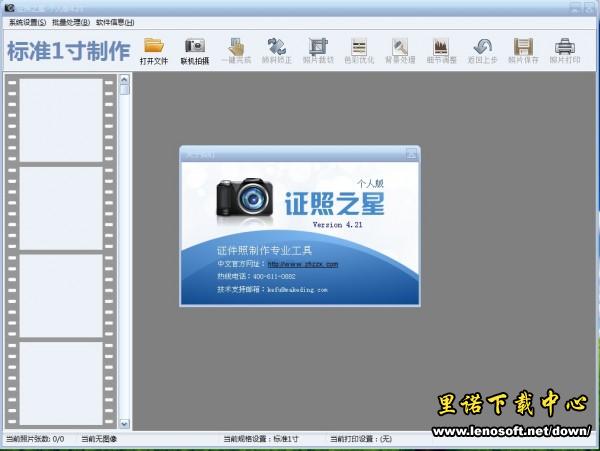
Task: Click the large 证照之星 product title
Action: click(x=335, y=204)
